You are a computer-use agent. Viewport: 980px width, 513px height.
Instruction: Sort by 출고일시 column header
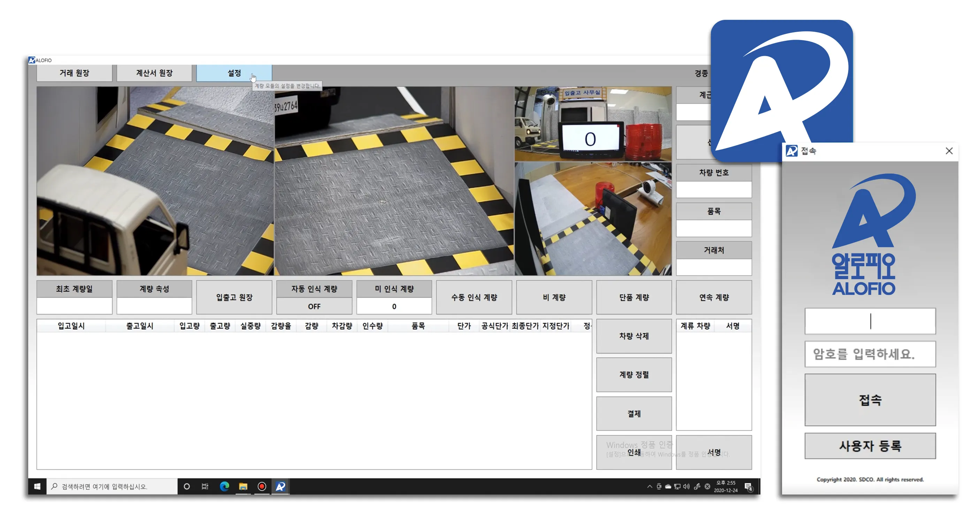140,326
